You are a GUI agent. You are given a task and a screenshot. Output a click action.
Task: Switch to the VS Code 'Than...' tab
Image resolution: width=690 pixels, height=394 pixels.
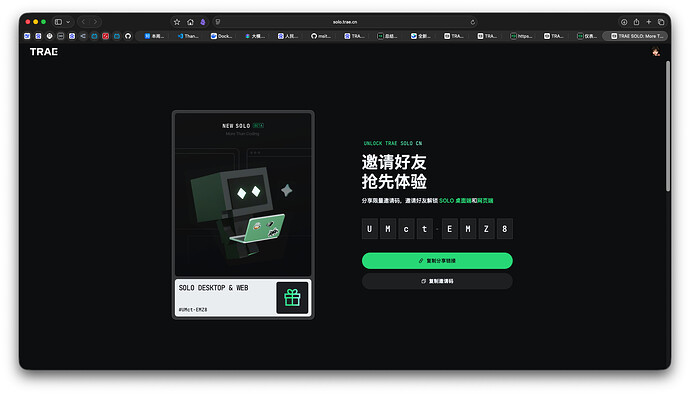188,36
